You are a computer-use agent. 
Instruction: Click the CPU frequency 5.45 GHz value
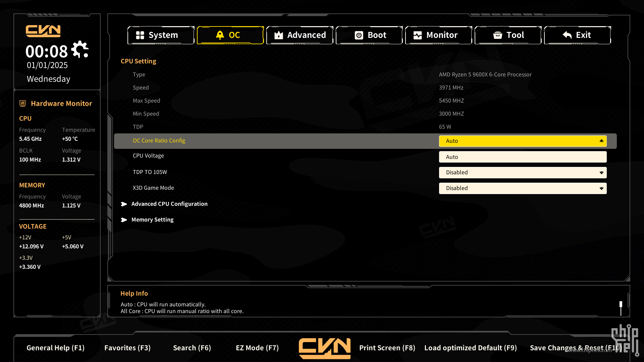(31, 139)
